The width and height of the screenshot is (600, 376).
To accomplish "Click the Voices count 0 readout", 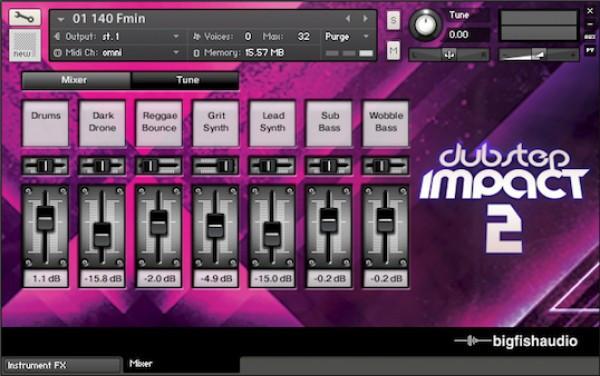I will [248, 37].
